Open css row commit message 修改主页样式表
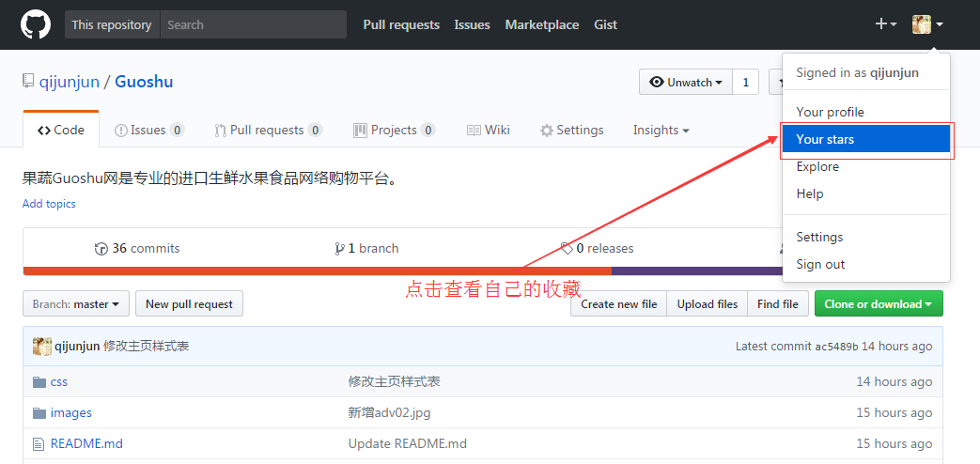Viewport: 980px width, 464px height. 395,381
